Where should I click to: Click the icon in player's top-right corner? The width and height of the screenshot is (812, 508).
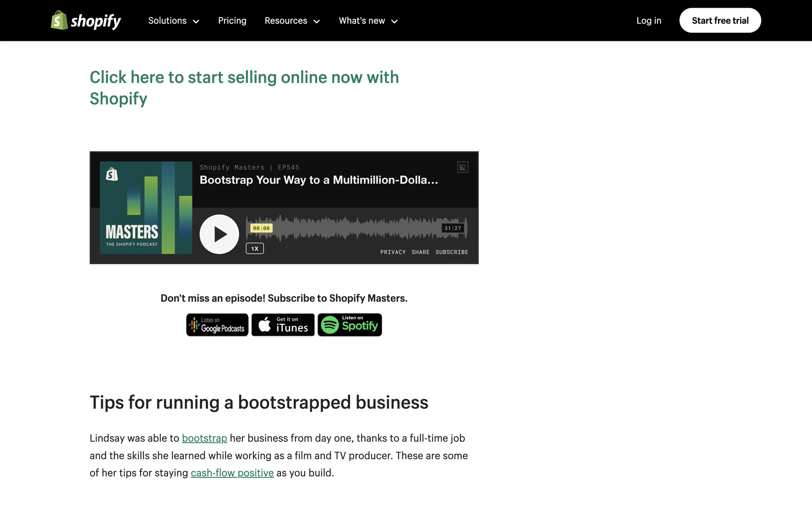tap(463, 167)
